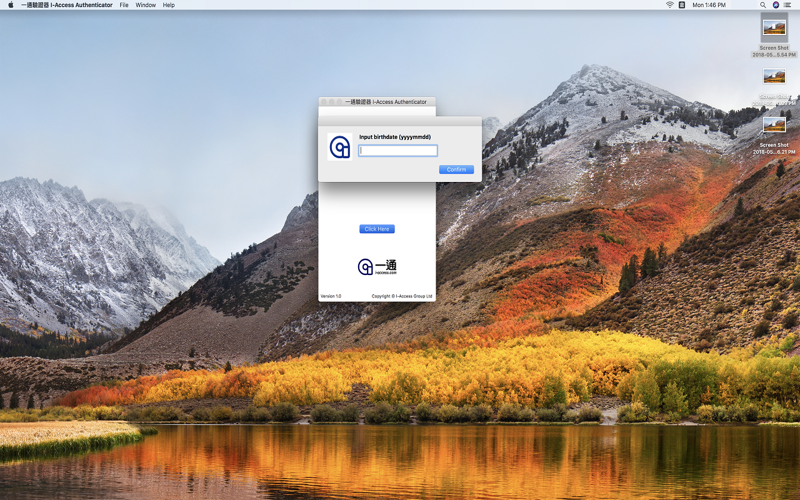Open the Window menu
The image size is (800, 500).
point(145,5)
